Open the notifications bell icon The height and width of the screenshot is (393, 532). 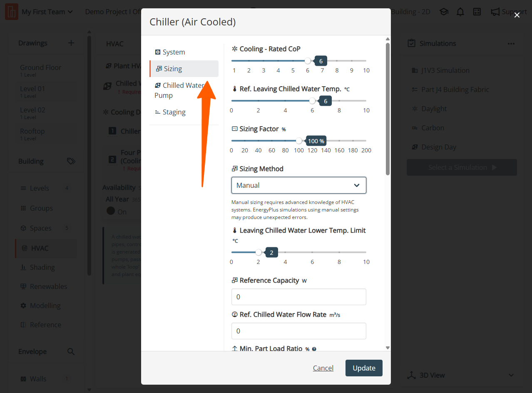pos(460,12)
